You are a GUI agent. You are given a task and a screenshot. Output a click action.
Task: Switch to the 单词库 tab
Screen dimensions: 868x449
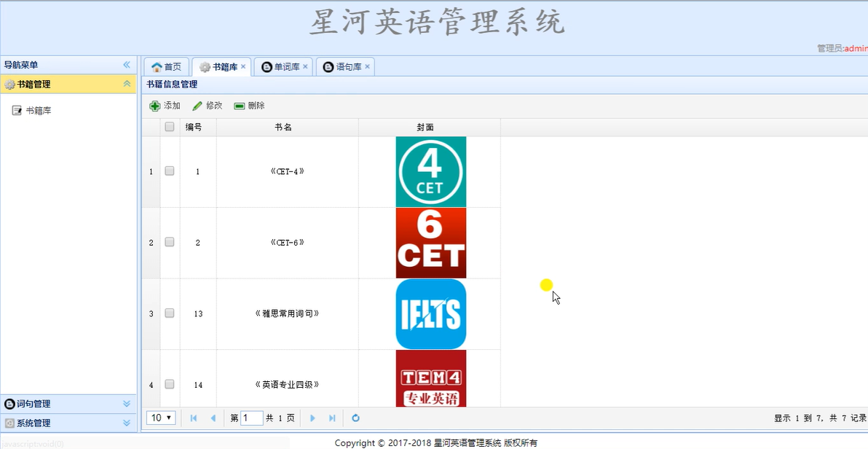coord(283,67)
